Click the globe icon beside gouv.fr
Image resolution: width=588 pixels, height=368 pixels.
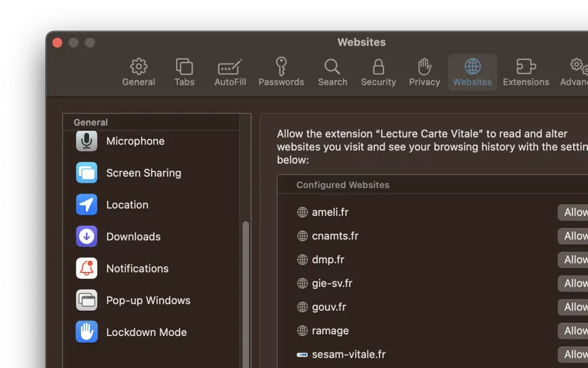click(x=302, y=307)
